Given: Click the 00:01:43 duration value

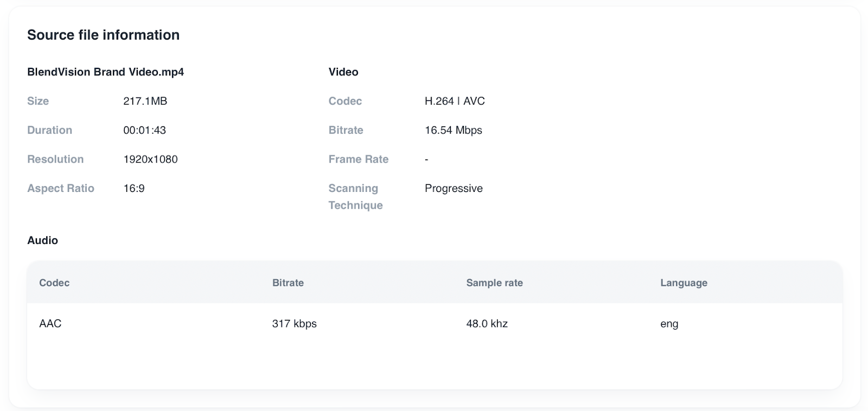Looking at the screenshot, I should (144, 130).
